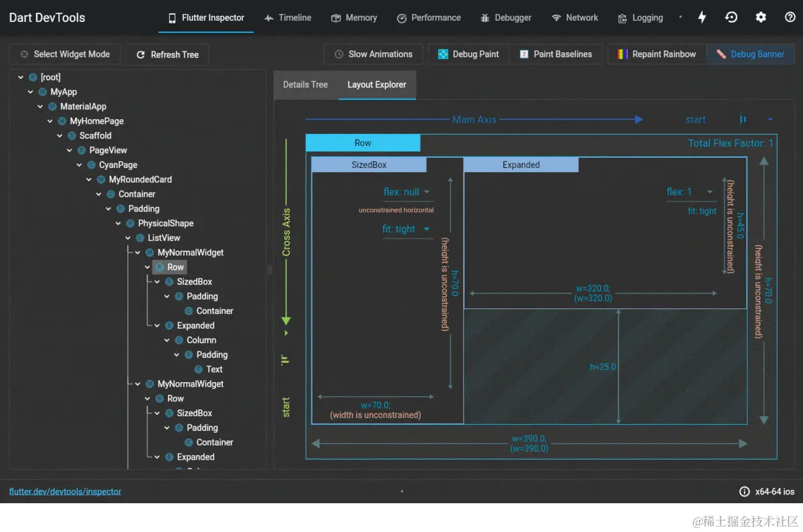Open the Performance tab
The height and width of the screenshot is (532, 803).
(x=428, y=18)
